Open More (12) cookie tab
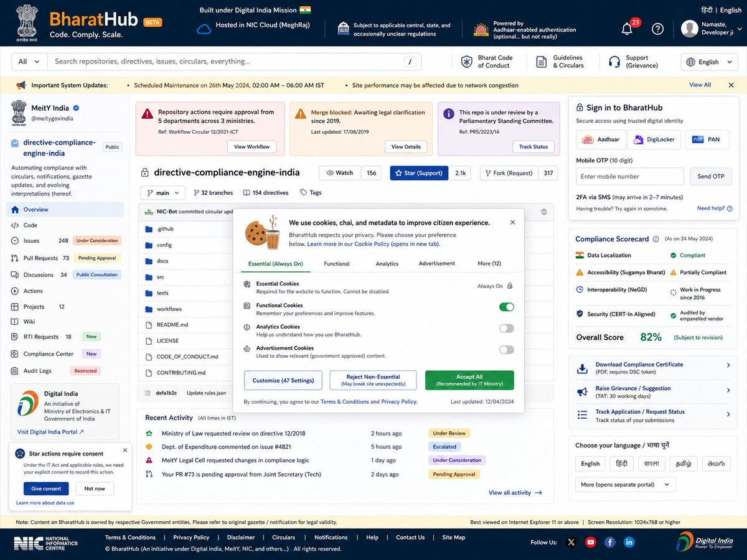This screenshot has width=747, height=560. tap(489, 264)
